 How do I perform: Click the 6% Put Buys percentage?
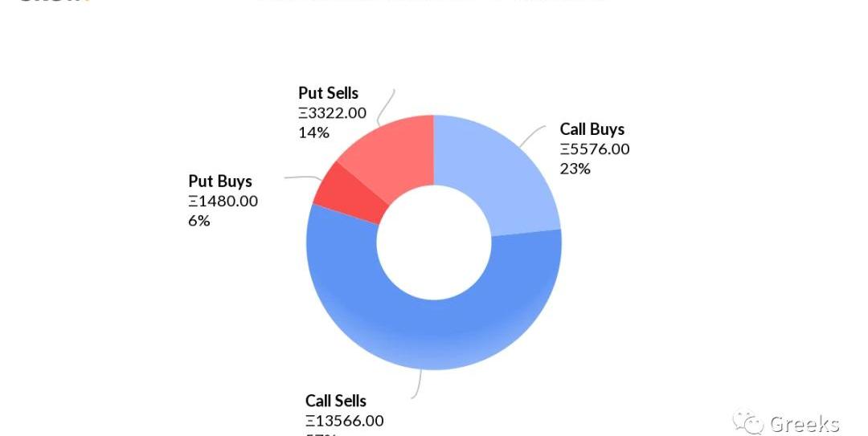[x=199, y=220]
